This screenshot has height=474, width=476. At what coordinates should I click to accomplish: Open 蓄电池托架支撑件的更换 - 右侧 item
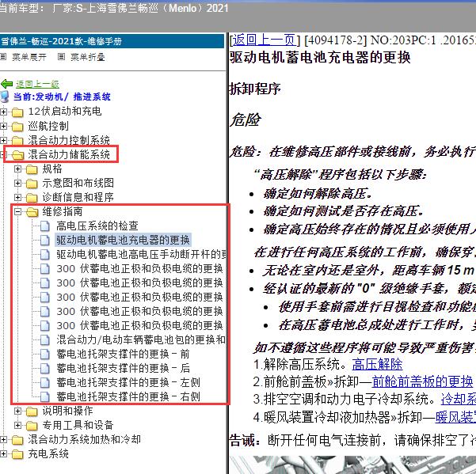(x=128, y=397)
